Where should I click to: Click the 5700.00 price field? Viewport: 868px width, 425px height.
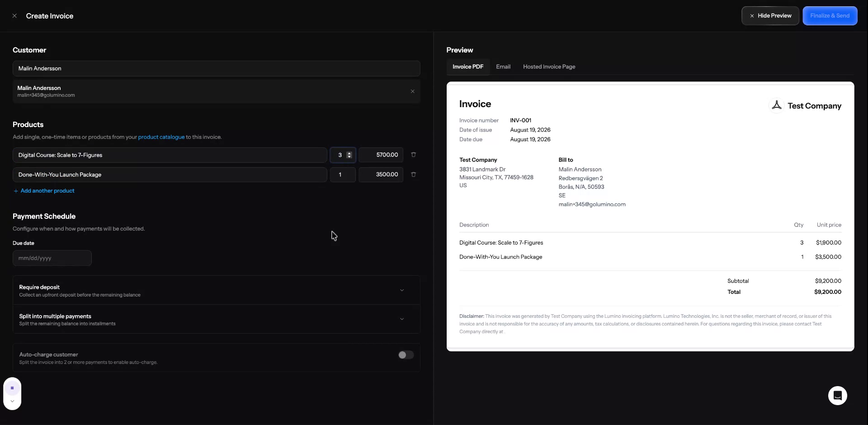(x=381, y=155)
